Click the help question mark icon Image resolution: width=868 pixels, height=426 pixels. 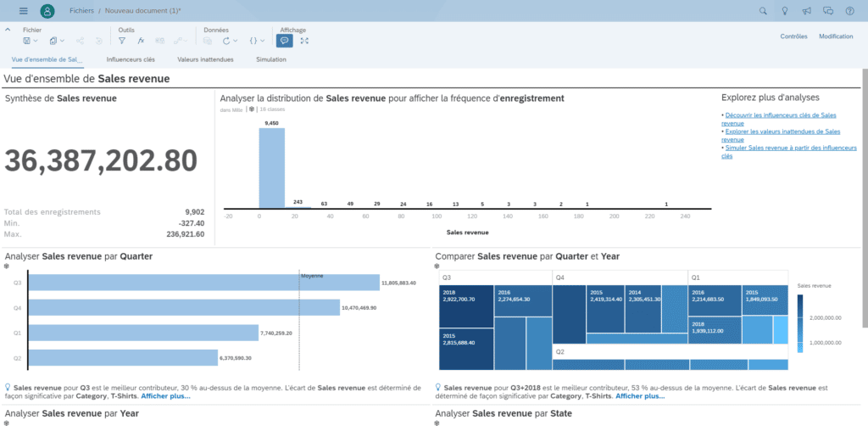click(x=849, y=10)
